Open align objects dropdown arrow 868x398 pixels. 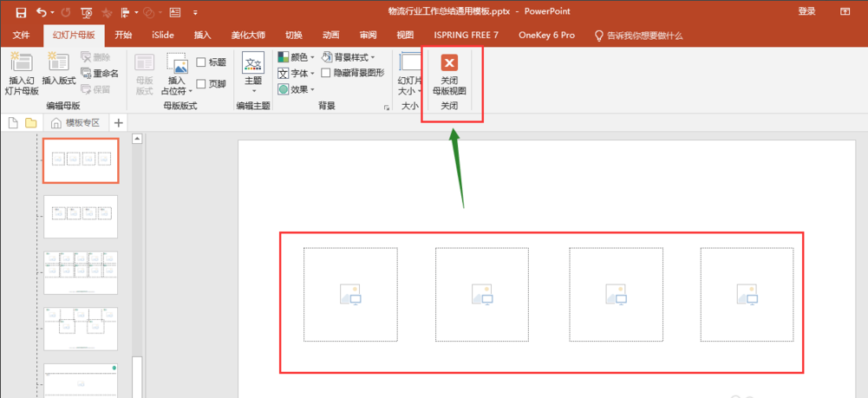(135, 12)
